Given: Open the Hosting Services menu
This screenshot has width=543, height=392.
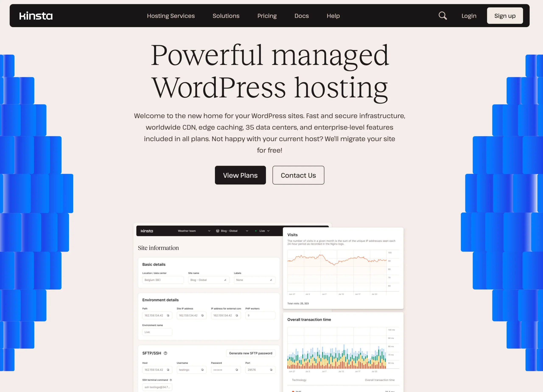Looking at the screenshot, I should [171, 16].
